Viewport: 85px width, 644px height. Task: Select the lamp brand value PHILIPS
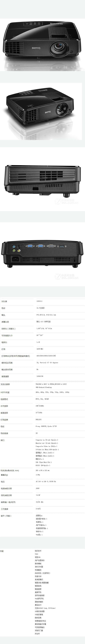point(38,420)
